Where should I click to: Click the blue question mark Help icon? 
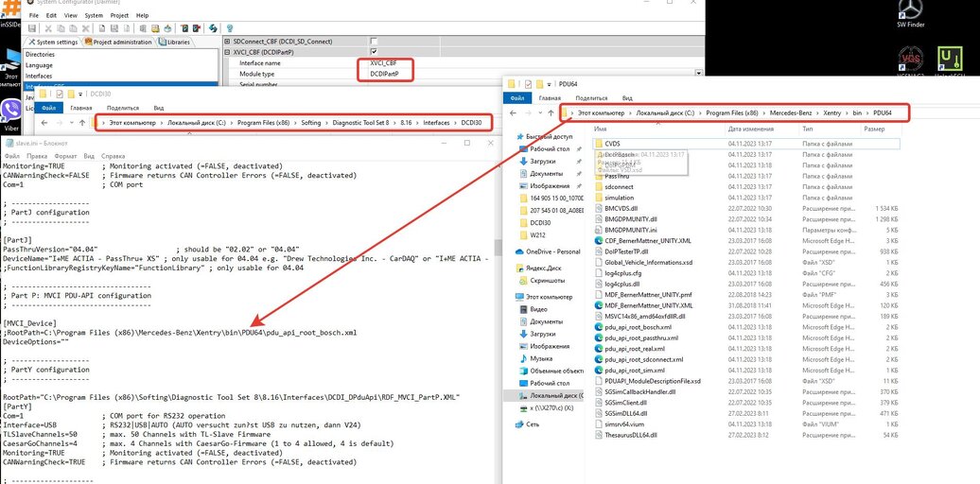click(230, 28)
